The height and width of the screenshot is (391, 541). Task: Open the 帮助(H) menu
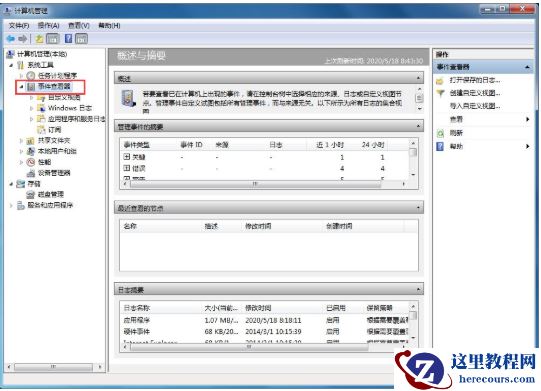109,26
